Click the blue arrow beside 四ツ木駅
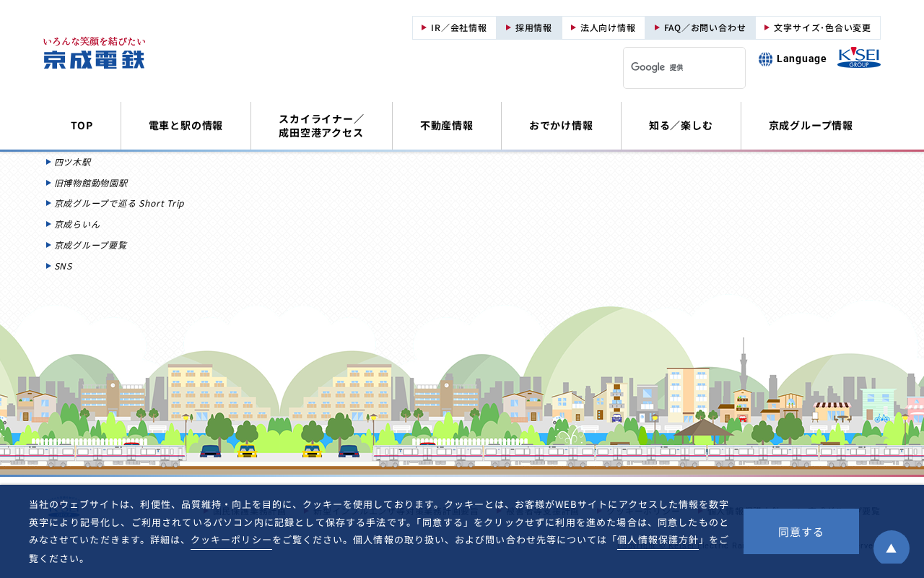This screenshot has height=578, width=924. (x=48, y=162)
